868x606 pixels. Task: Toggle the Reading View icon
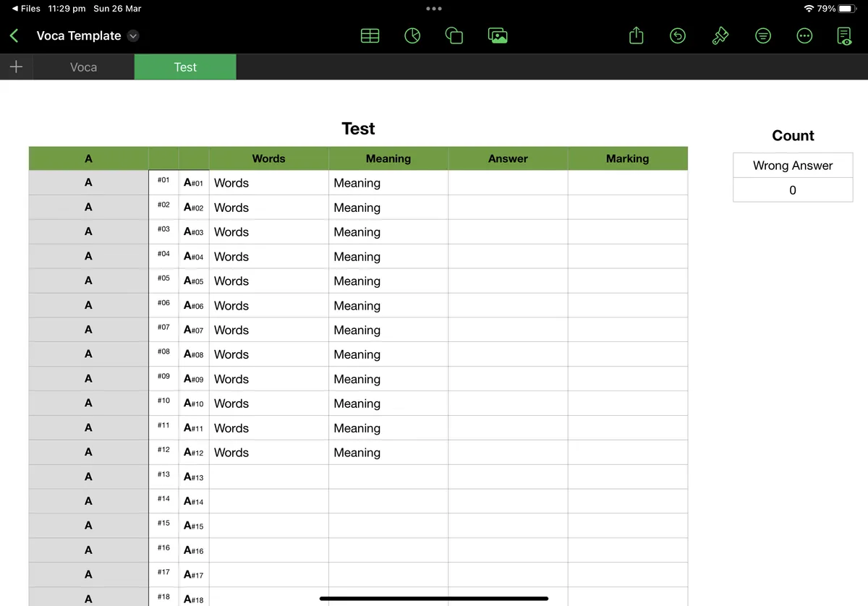(x=844, y=35)
